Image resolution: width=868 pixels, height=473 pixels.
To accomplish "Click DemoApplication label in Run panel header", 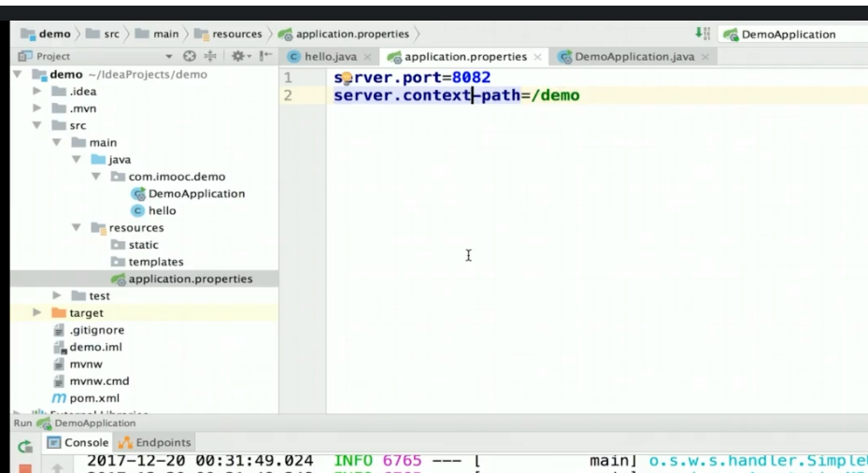I will coord(94,423).
